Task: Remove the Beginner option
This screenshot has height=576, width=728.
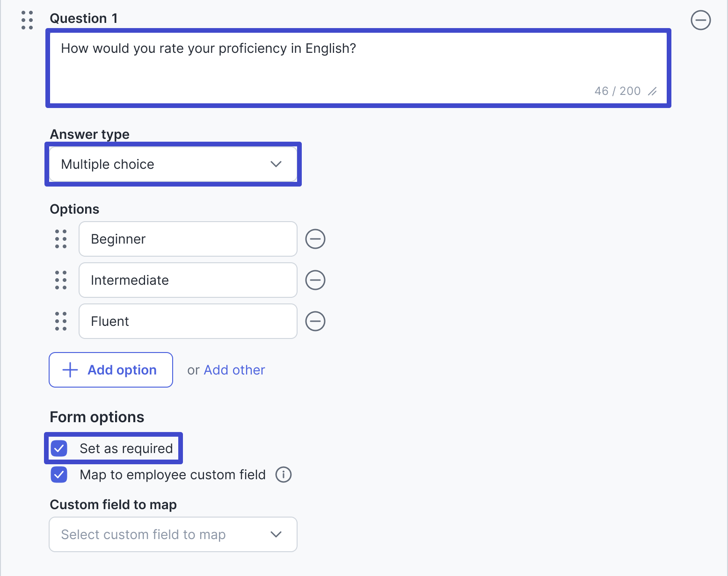Action: [315, 239]
